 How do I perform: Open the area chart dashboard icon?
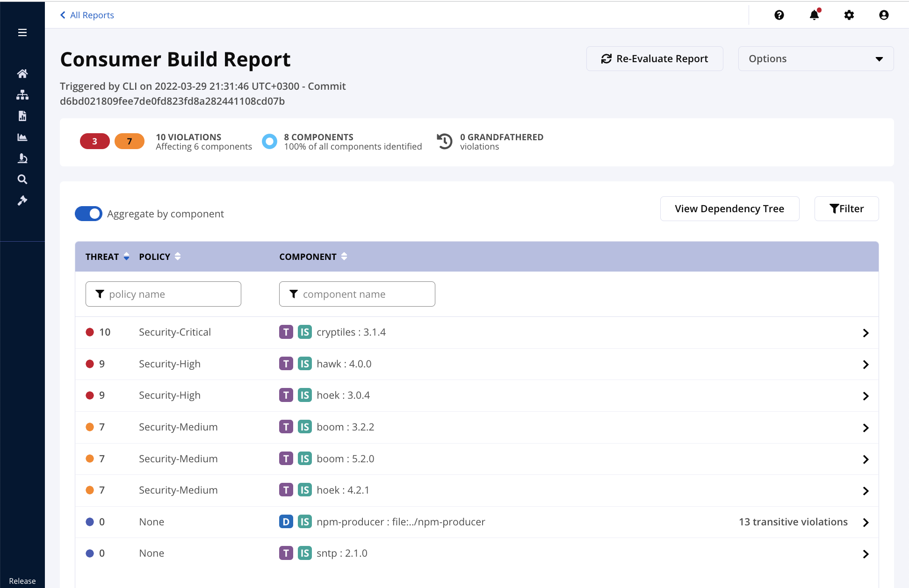22,137
